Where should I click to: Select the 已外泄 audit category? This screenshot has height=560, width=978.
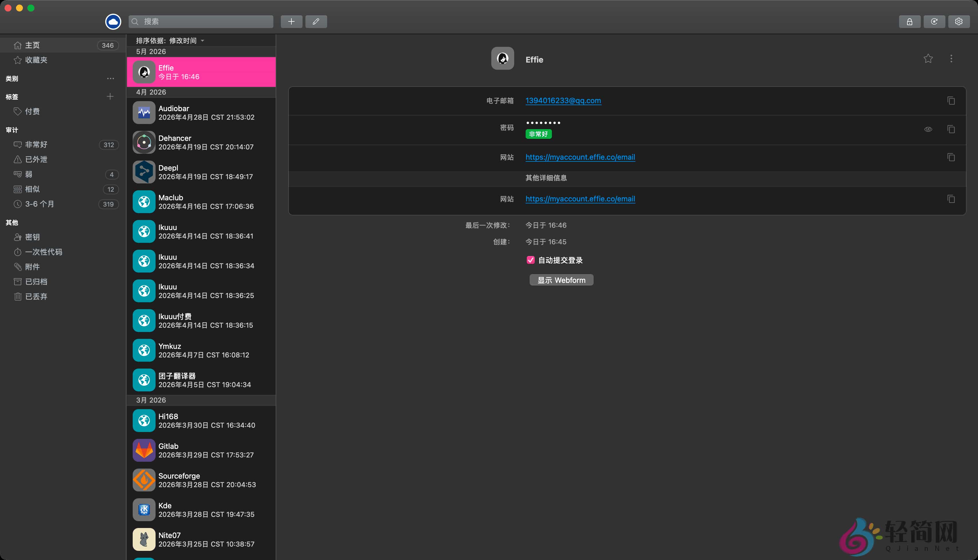point(63,159)
